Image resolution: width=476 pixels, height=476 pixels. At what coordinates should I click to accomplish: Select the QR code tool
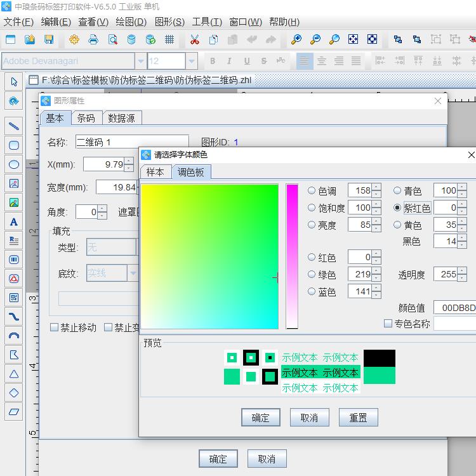[14, 298]
